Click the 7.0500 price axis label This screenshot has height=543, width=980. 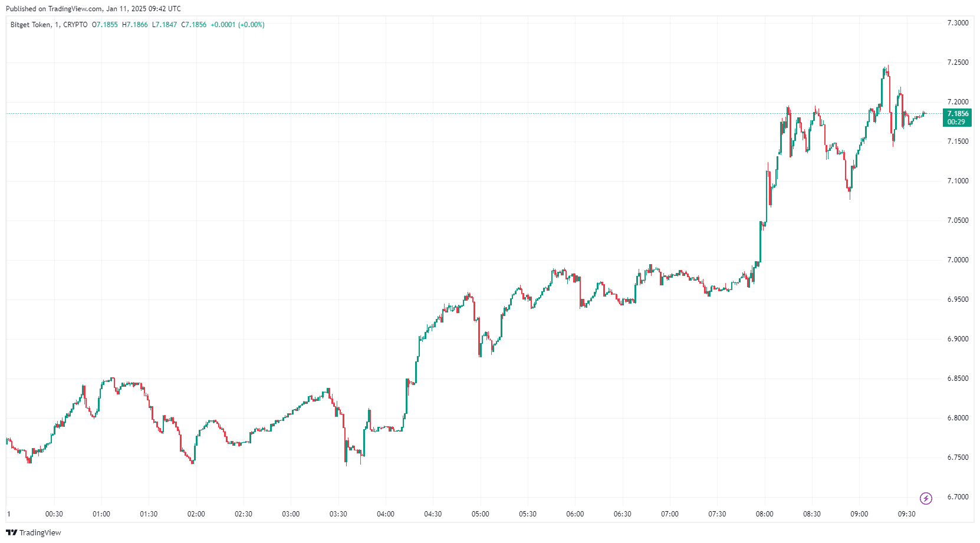pyautogui.click(x=958, y=221)
